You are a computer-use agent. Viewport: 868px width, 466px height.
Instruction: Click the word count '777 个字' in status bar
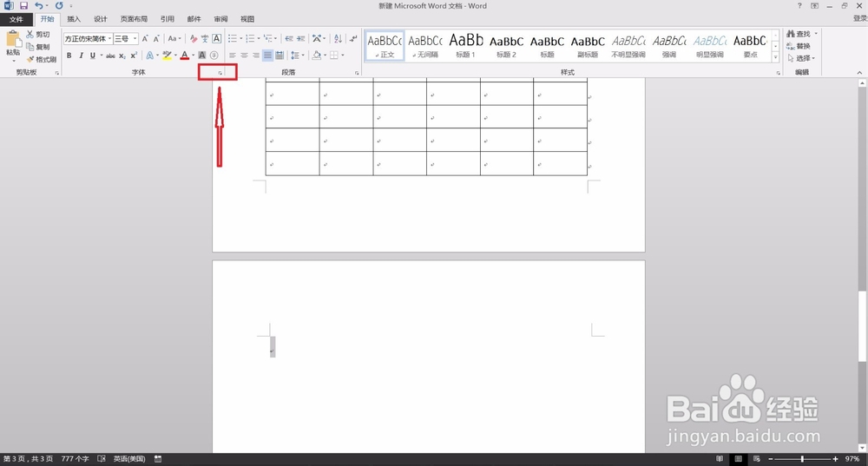pyautogui.click(x=75, y=459)
